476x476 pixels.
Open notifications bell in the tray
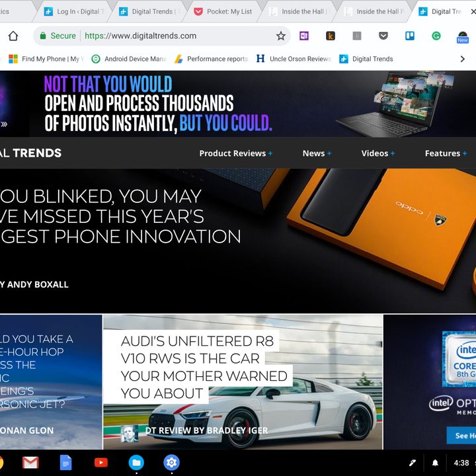pyautogui.click(x=435, y=463)
